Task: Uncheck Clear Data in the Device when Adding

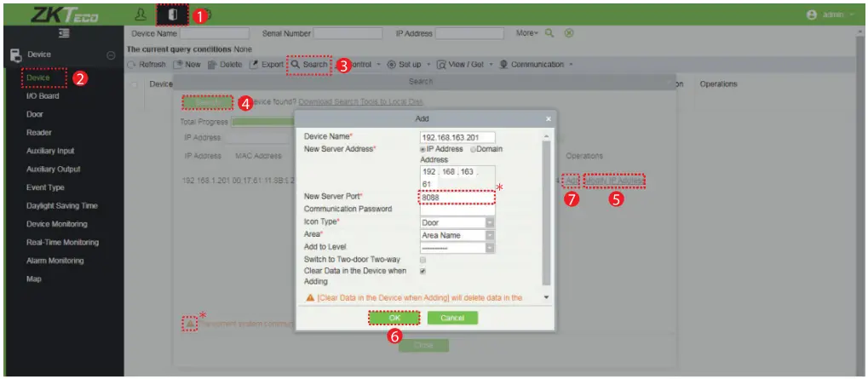Action: (423, 271)
